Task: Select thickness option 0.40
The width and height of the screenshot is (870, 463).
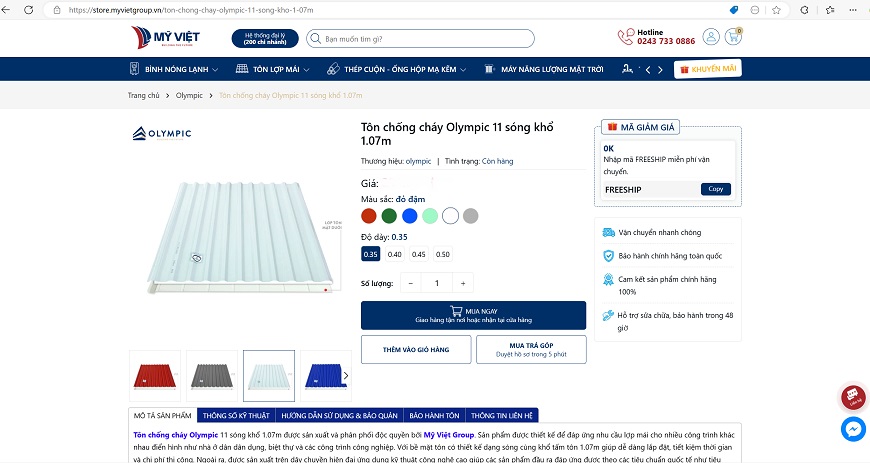Action: click(394, 254)
